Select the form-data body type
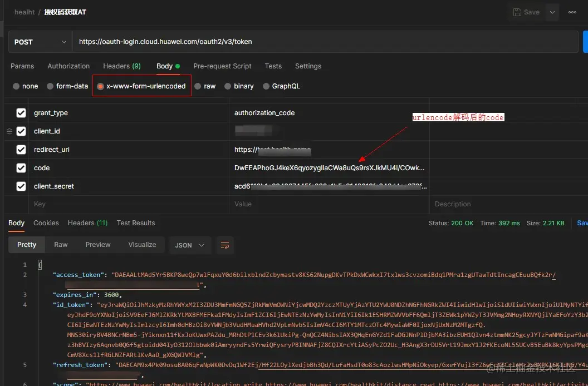588x386 pixels. pyautogui.click(x=67, y=86)
